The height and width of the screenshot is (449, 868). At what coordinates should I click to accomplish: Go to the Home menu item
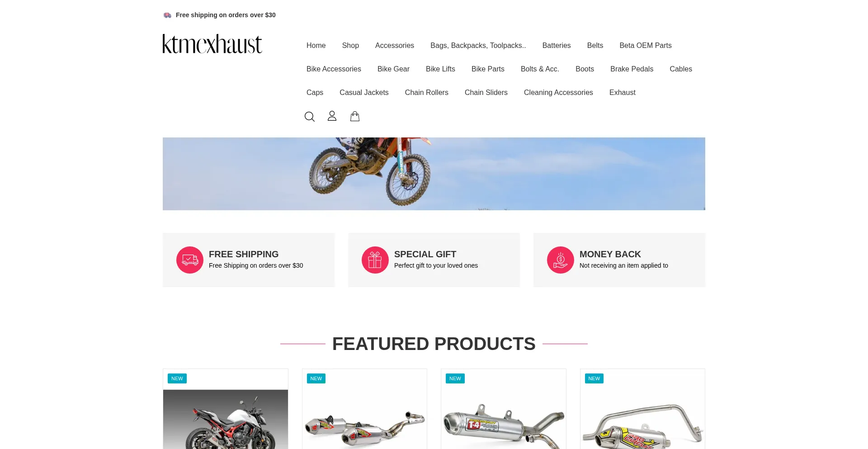pos(316,45)
